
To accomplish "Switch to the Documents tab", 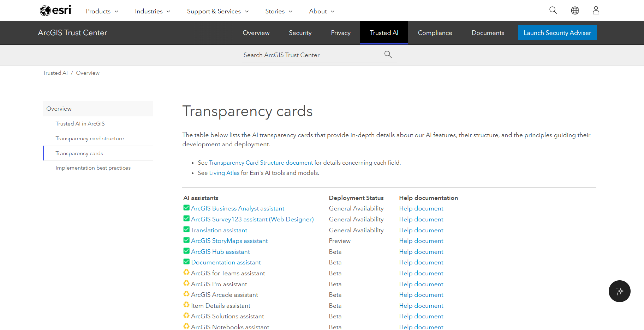I will pos(488,33).
